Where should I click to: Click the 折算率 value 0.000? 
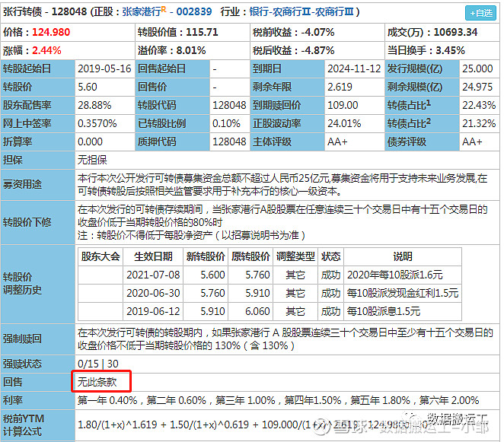tap(90, 142)
